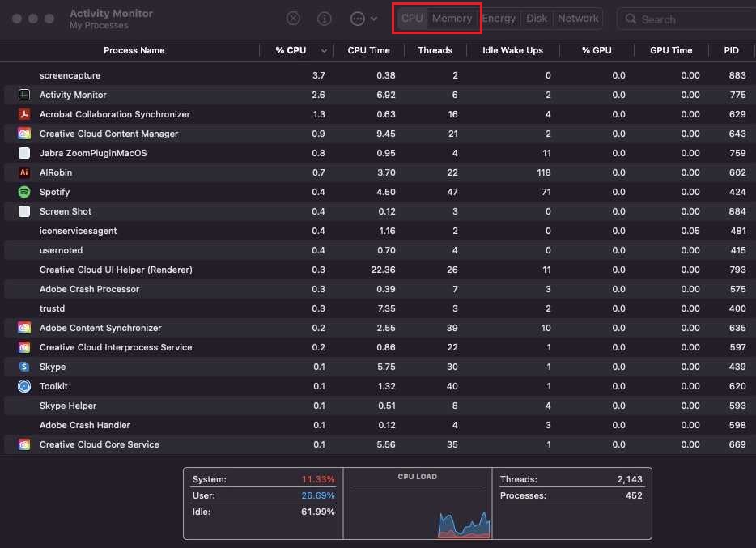Click the Threads count 2,143
Screen dimensions: 756x548
pyautogui.click(x=630, y=479)
